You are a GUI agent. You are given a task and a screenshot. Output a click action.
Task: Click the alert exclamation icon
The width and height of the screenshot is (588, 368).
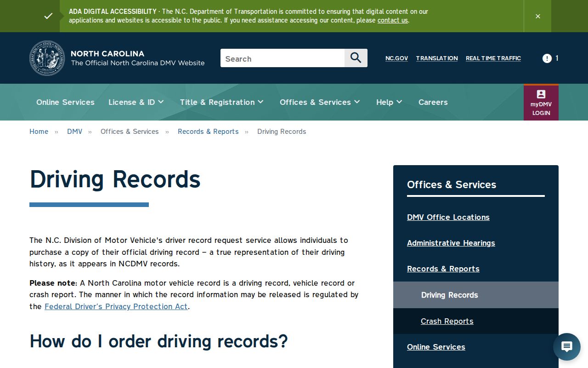tap(547, 58)
